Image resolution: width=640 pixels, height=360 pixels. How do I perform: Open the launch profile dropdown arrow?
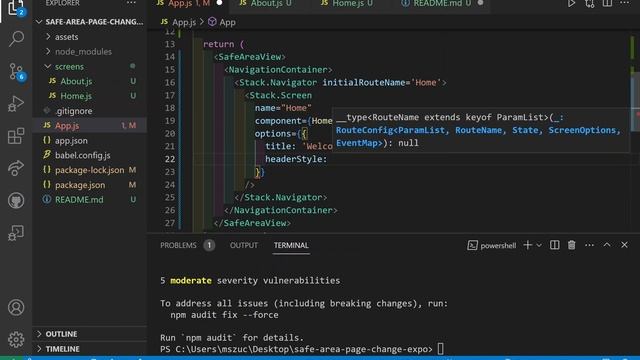pos(539,245)
